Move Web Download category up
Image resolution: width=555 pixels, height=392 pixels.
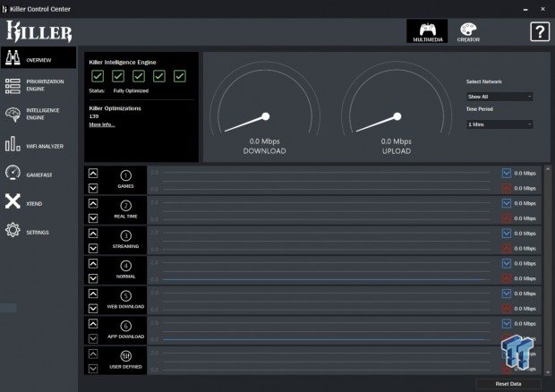93,294
